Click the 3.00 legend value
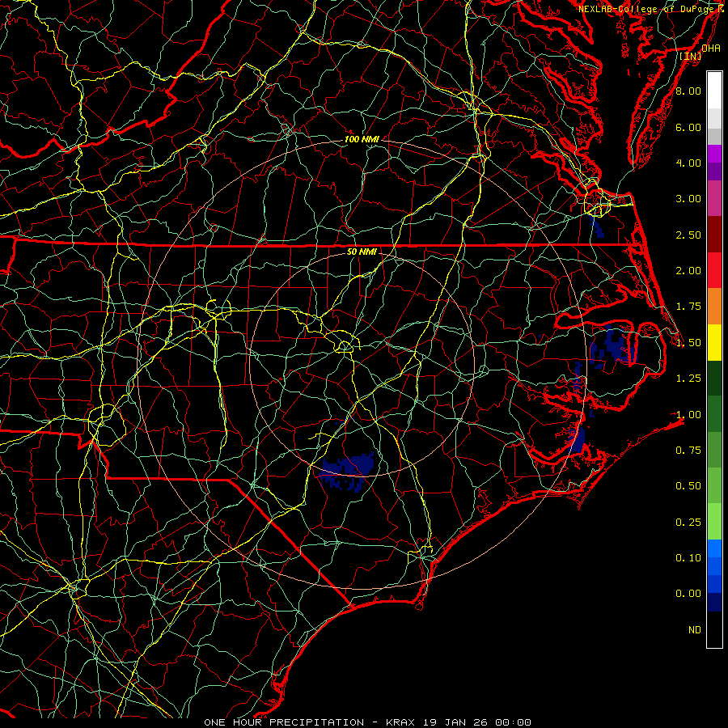 [688, 199]
